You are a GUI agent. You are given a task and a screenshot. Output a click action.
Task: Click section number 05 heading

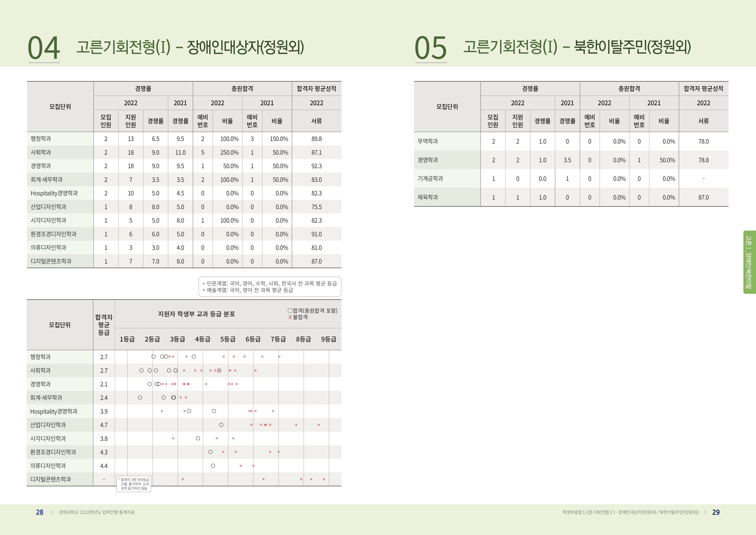coord(431,48)
